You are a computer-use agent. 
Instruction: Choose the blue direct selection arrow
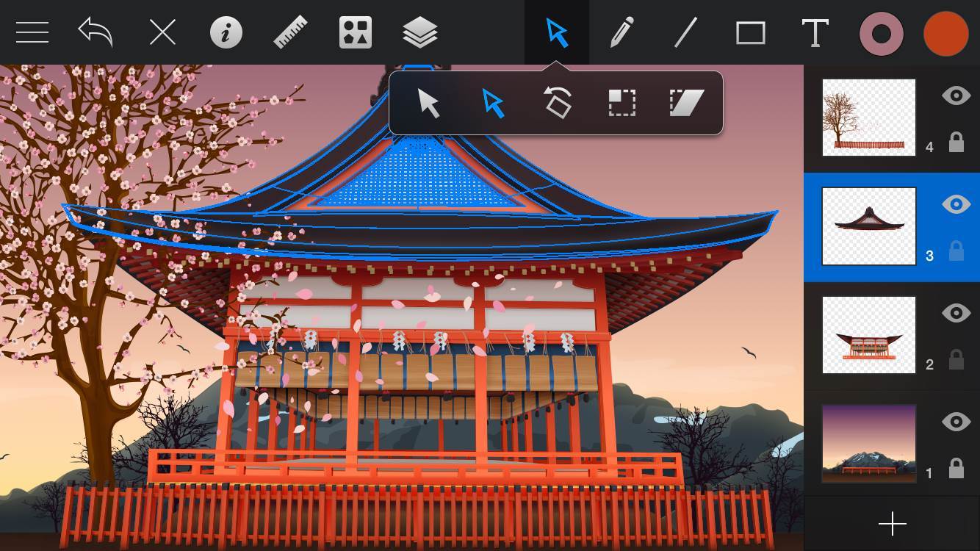tap(493, 103)
